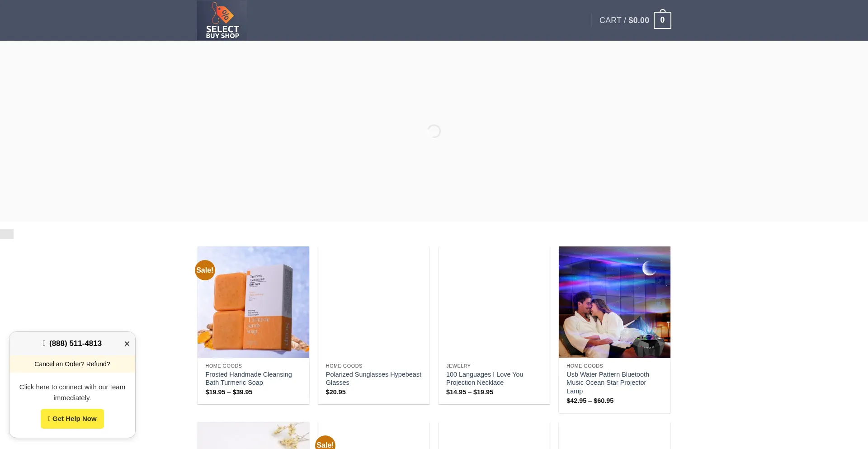Click the blank Polarized Sunglasses image area
This screenshot has width=868, height=449.
click(373, 302)
